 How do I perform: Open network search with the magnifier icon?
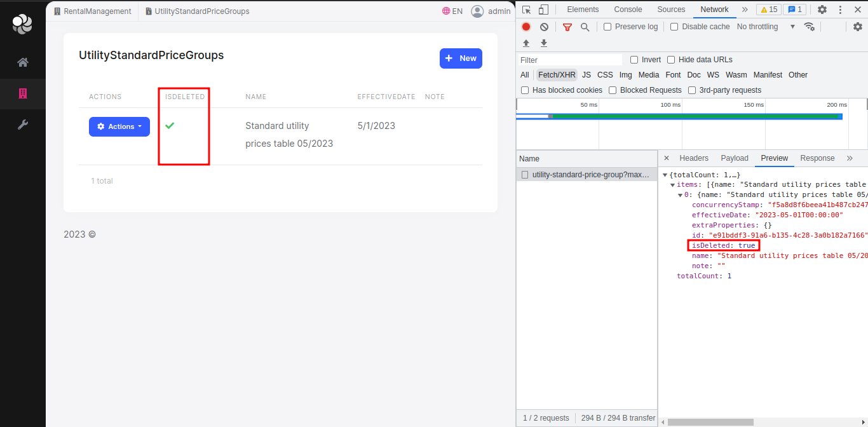tap(585, 27)
